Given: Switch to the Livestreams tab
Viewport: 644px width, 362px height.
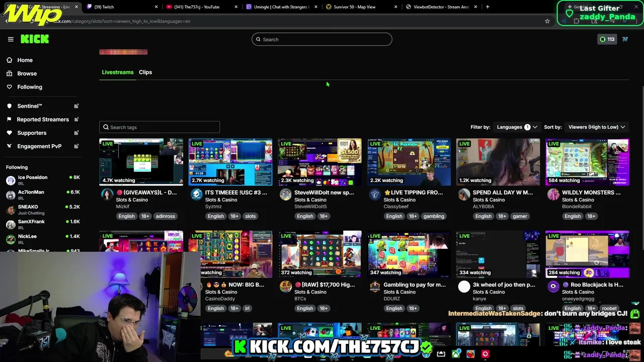Looking at the screenshot, I should pyautogui.click(x=118, y=72).
